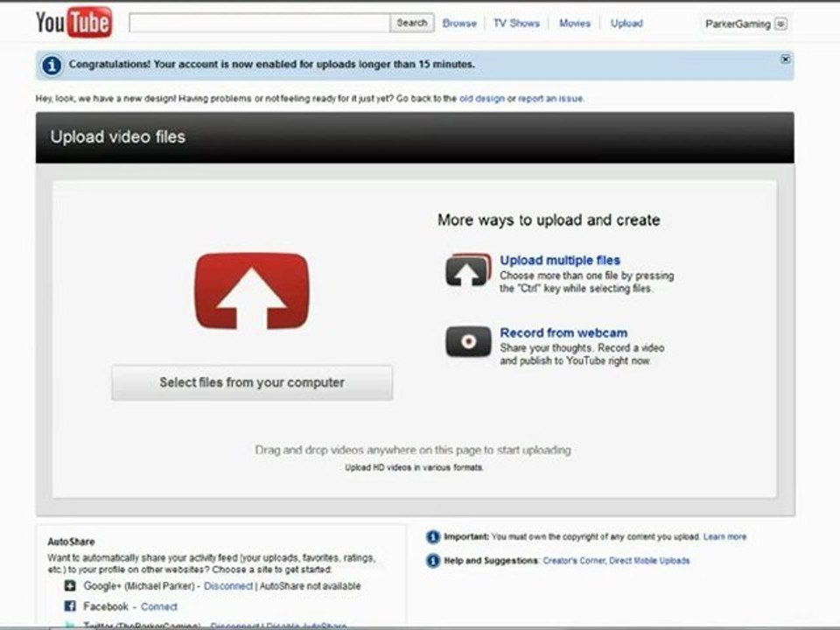Click the 'Upload video files' heading
840x630 pixels.
(x=118, y=136)
